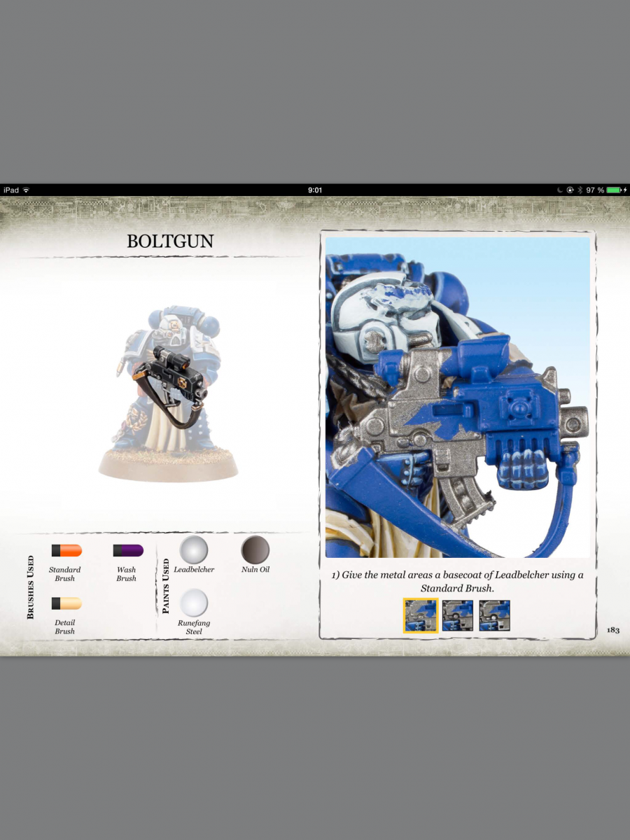
Task: Select the Leadbelcher paint swatch
Action: 194,550
